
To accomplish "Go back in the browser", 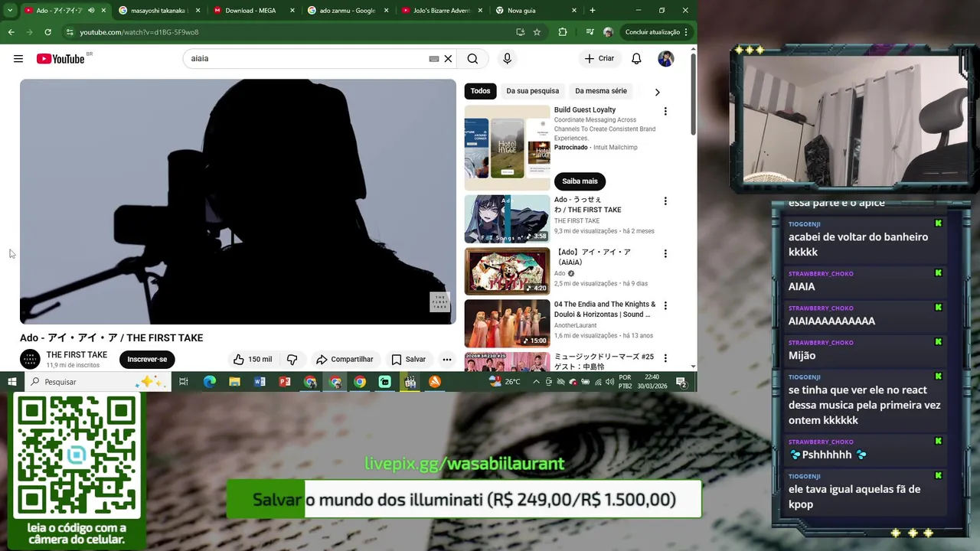I will pos(11,32).
